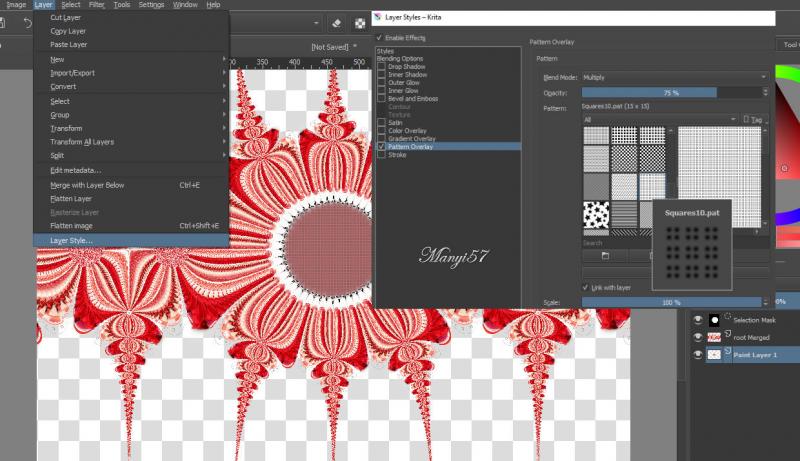The height and width of the screenshot is (461, 800).
Task: Enable the Drop Shadow style checkbox
Action: coord(381,67)
